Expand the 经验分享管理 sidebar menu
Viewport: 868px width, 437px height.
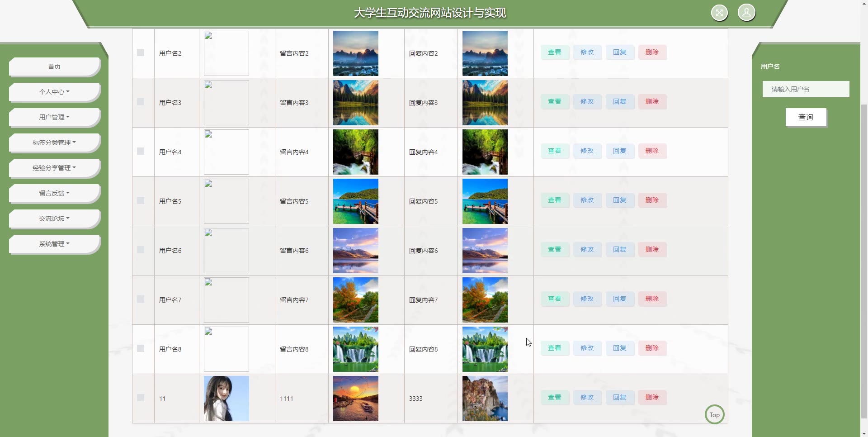54,168
